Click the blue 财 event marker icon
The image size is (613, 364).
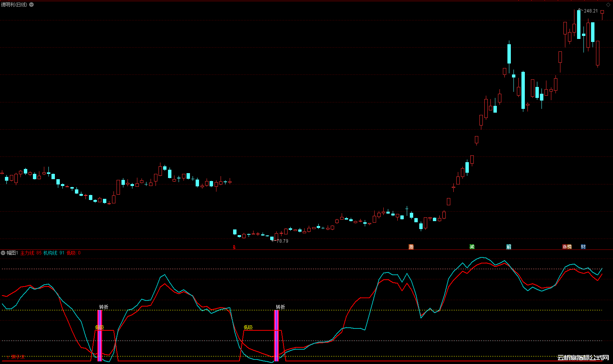click(x=583, y=247)
